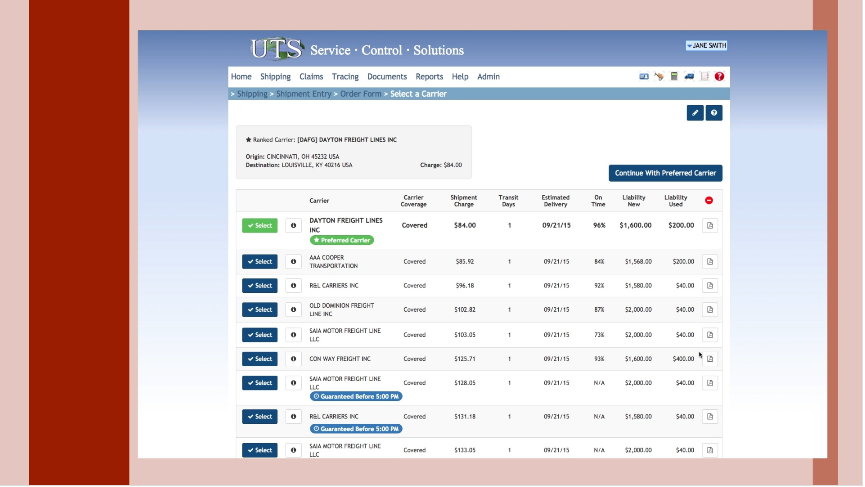Click the blue question mark button

(714, 113)
